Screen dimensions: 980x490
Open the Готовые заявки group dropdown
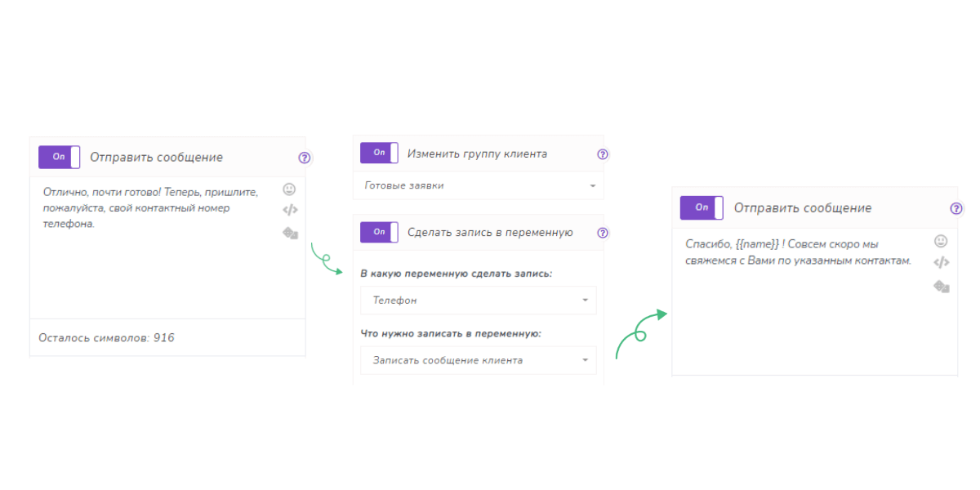[x=478, y=185]
